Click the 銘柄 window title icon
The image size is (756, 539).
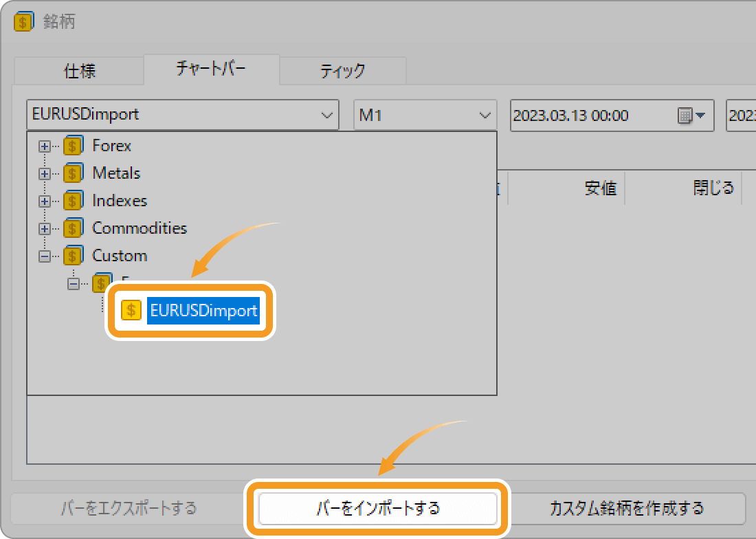point(23,22)
